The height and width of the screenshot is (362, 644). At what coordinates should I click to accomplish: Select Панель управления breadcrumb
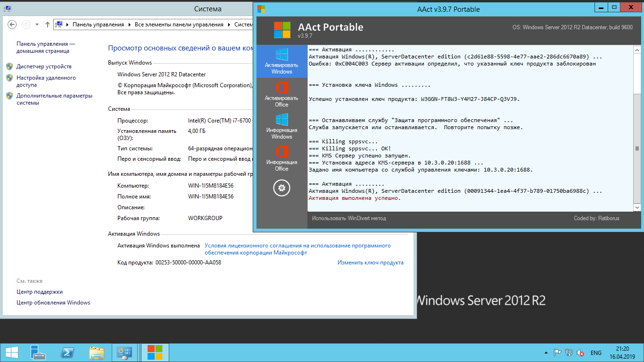98,25
